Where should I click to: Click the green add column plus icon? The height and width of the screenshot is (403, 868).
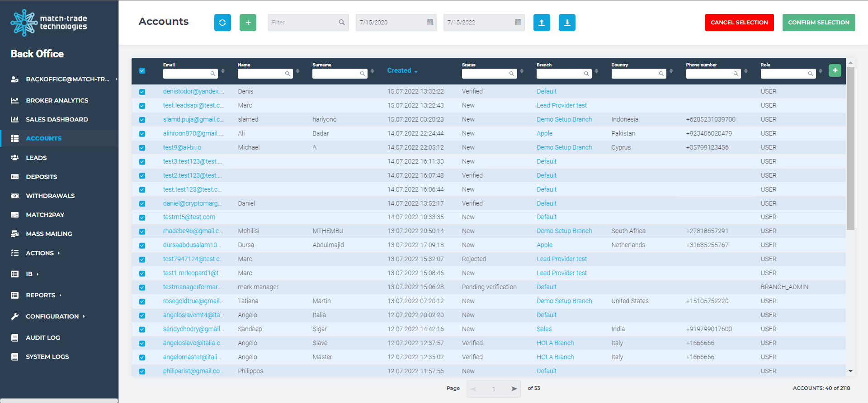[x=835, y=70]
